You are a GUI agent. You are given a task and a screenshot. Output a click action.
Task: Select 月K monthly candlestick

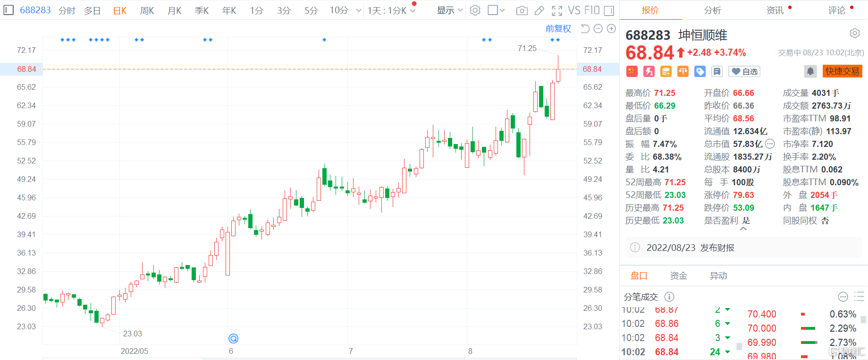pyautogui.click(x=175, y=10)
